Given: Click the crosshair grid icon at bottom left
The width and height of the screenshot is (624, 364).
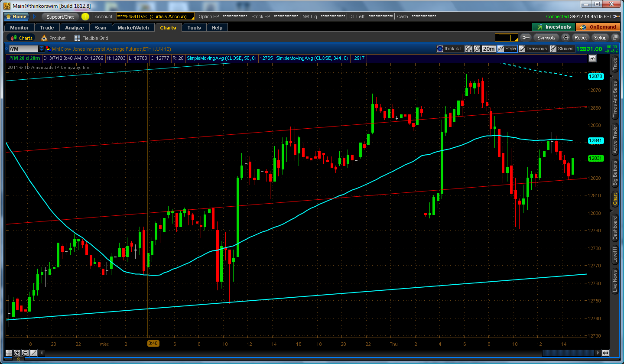Looking at the screenshot, I should (x=9, y=353).
